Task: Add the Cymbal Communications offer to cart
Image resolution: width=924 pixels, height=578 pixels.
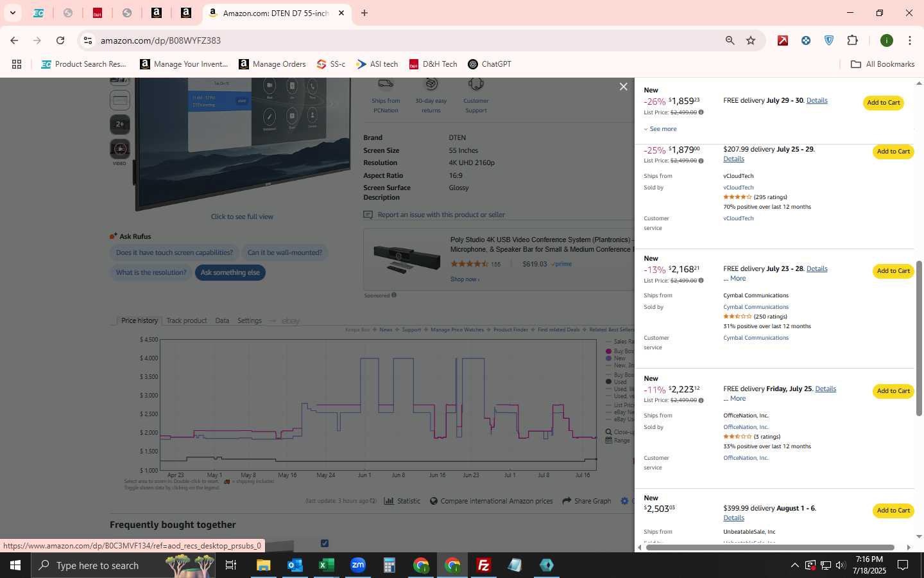Action: click(x=893, y=271)
